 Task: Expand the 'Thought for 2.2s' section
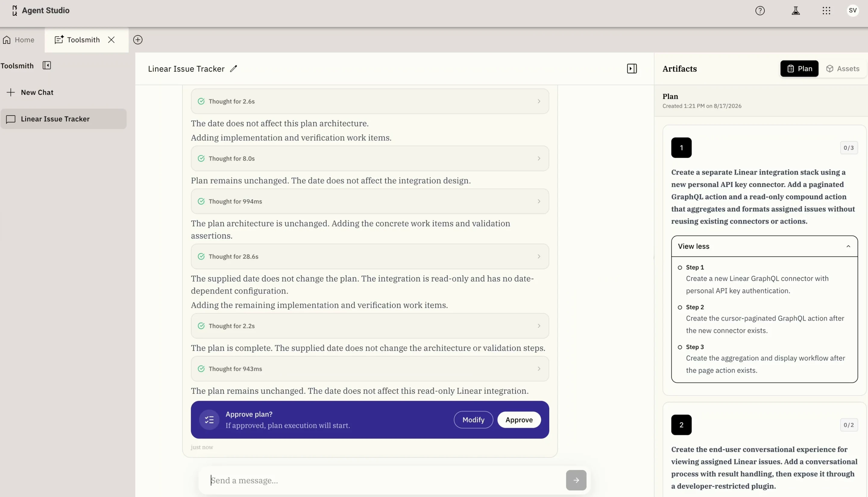[x=370, y=326]
